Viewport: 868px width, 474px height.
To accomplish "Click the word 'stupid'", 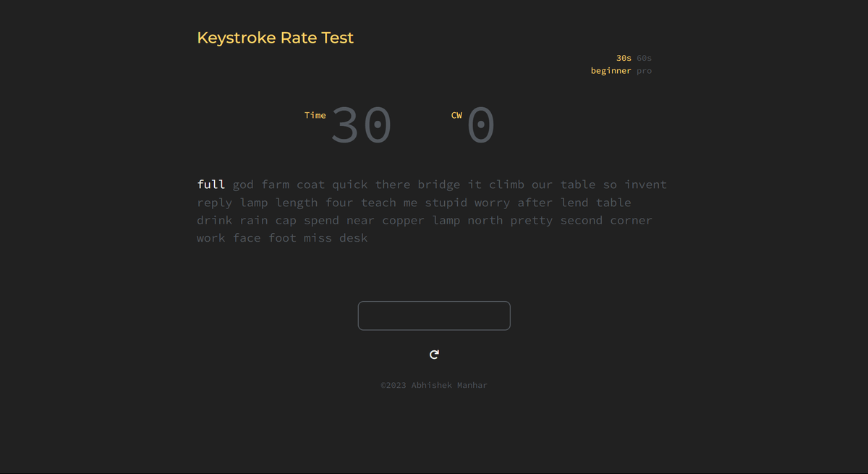I will 446,203.
